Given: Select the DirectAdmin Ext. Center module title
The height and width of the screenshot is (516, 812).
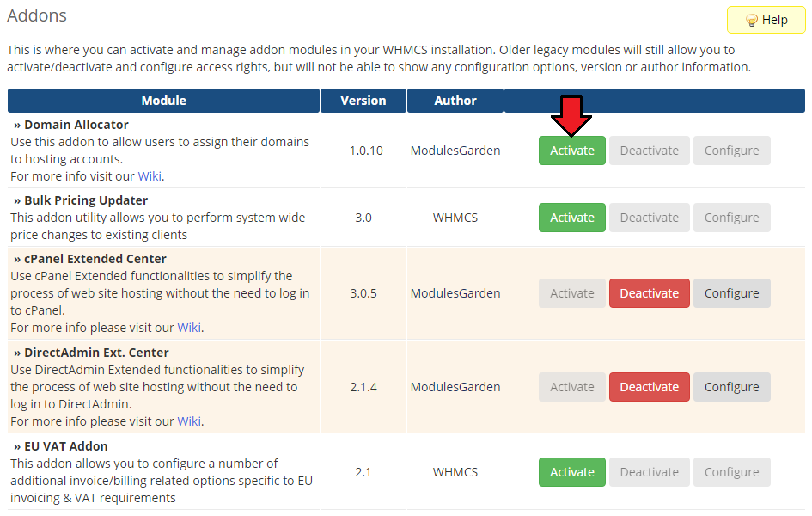Looking at the screenshot, I should click(96, 353).
